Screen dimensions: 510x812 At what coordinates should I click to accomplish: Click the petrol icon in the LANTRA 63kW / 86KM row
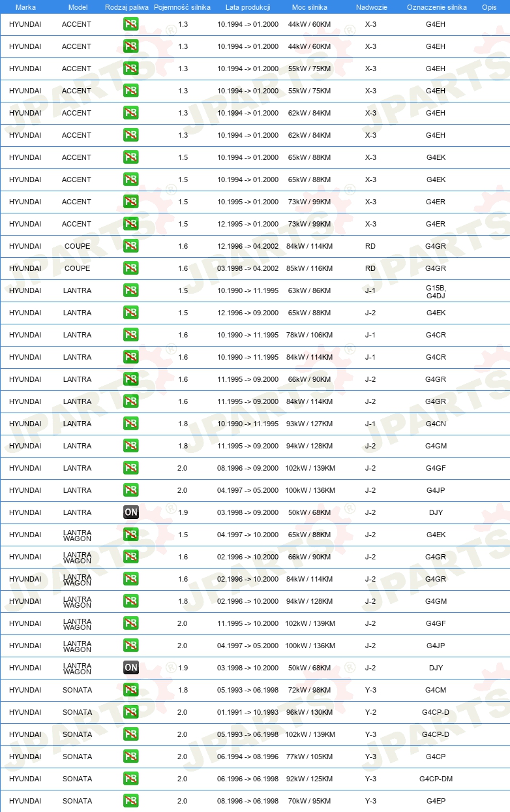[131, 290]
